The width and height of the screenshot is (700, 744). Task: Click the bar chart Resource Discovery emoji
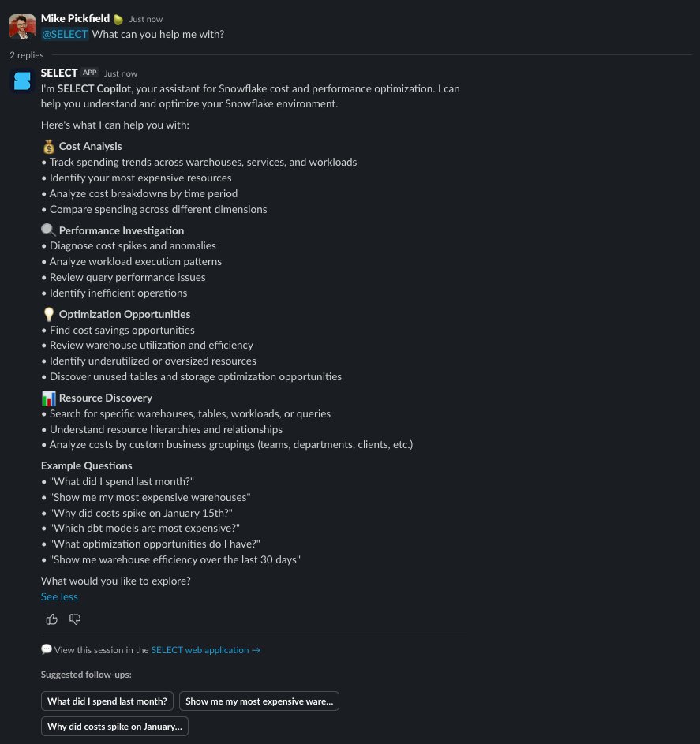click(48, 398)
